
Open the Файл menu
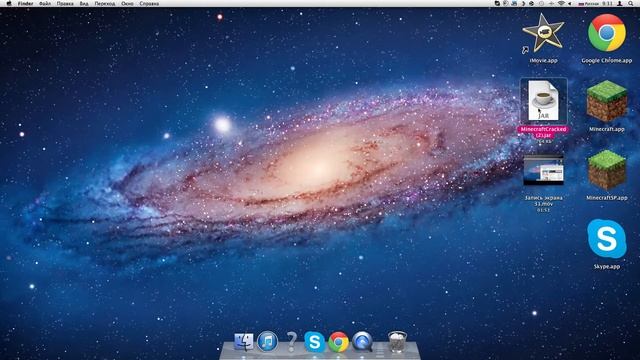45,3
